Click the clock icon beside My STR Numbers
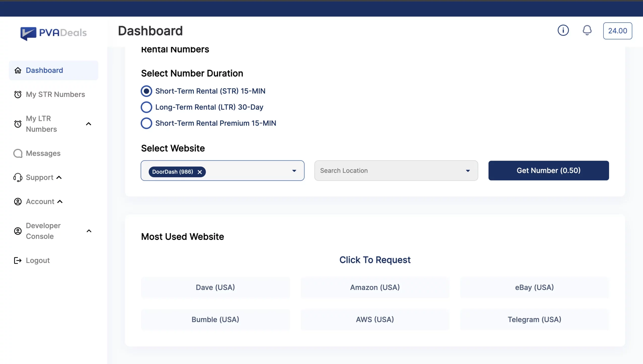The width and height of the screenshot is (643, 364). (18, 94)
